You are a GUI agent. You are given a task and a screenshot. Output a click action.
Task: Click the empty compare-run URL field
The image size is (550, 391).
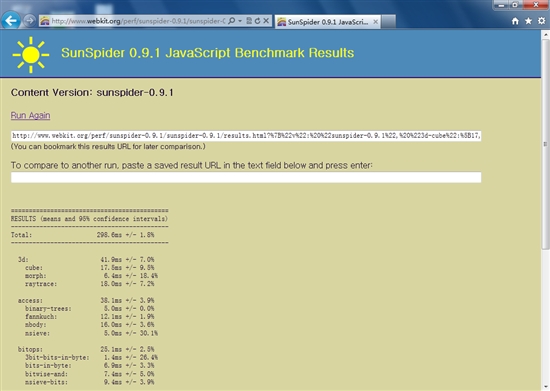pyautogui.click(x=246, y=177)
